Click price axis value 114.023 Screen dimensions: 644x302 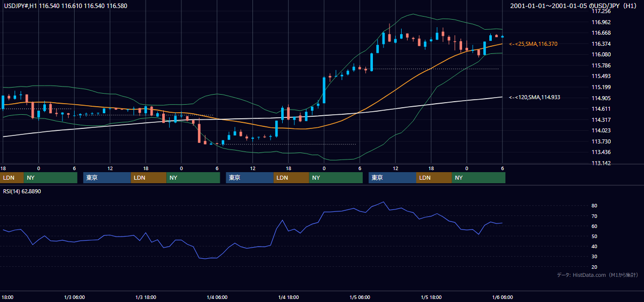pos(601,130)
